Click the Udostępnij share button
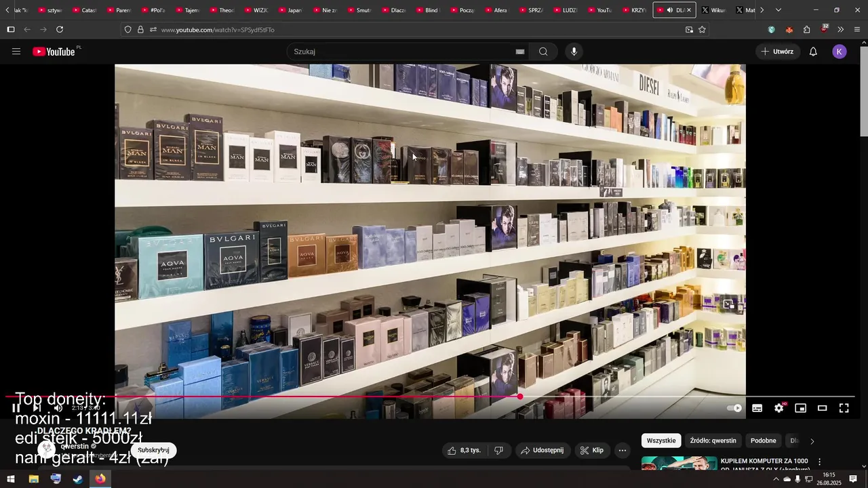The image size is (868, 488). [542, 450]
